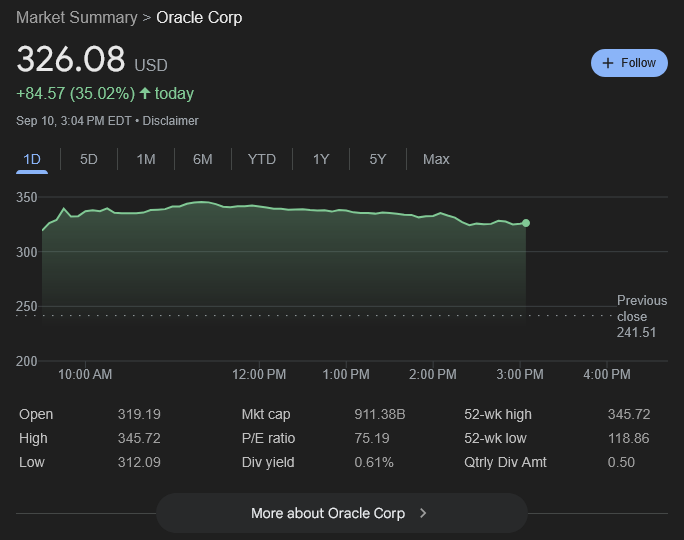
Task: Switch to the 5D chart tab
Action: click(x=89, y=159)
